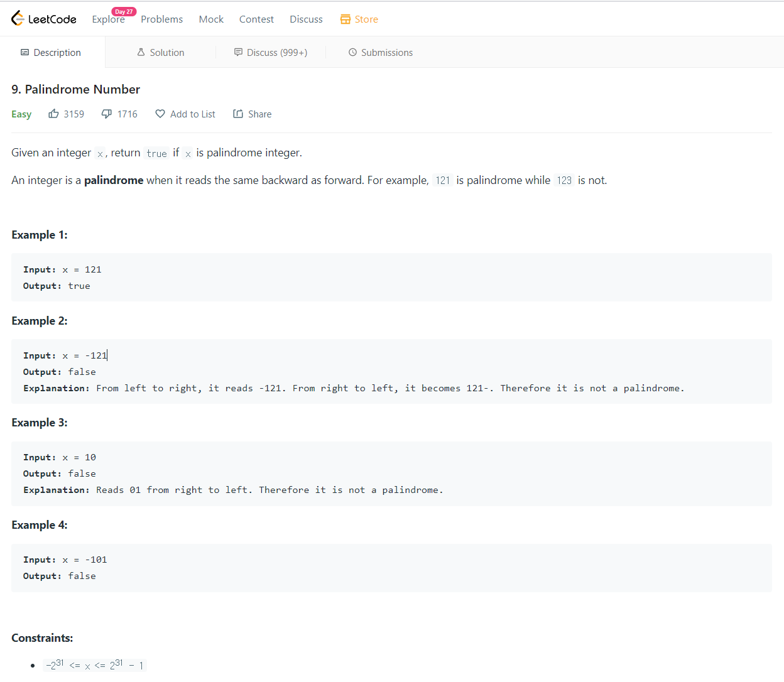Click the bold word palindrome
The image size is (784, 682).
114,180
